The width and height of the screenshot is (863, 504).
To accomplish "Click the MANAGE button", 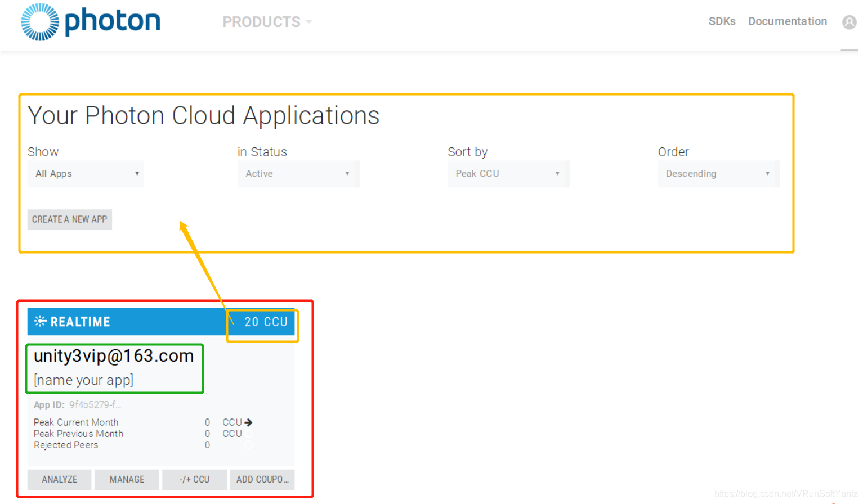I will pos(127,479).
